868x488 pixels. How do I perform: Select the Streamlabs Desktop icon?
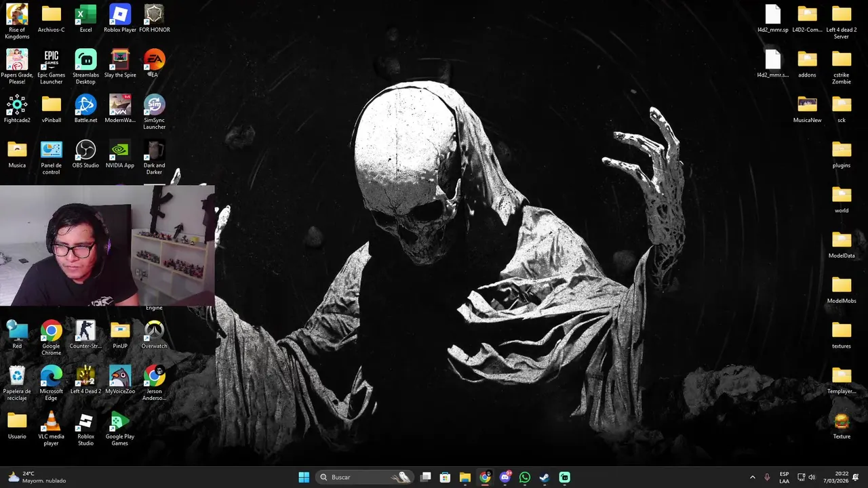85,66
